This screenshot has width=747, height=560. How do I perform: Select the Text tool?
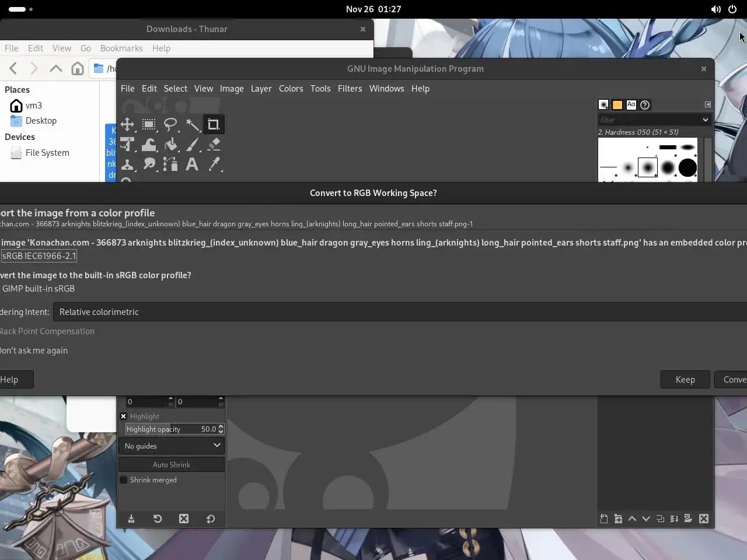(192, 164)
